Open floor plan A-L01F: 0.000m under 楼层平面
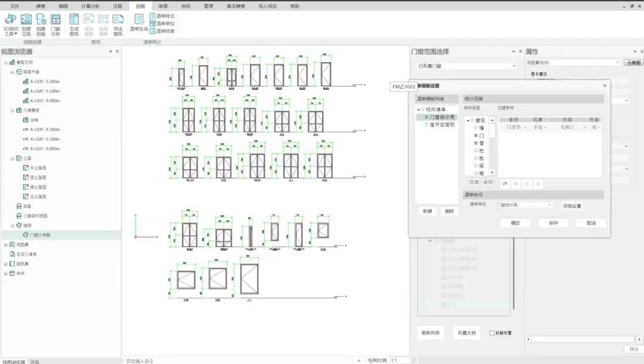The image size is (644, 364). tap(42, 101)
